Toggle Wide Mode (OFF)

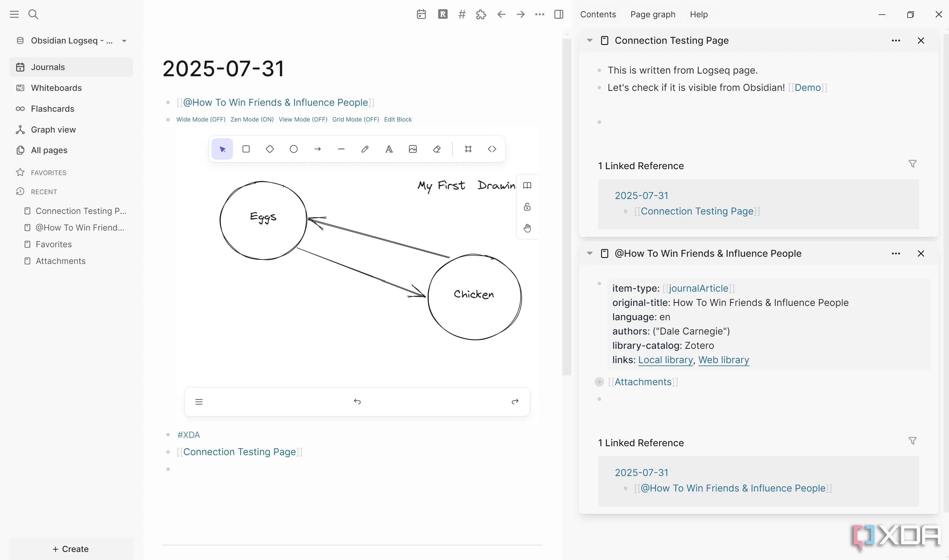point(201,120)
